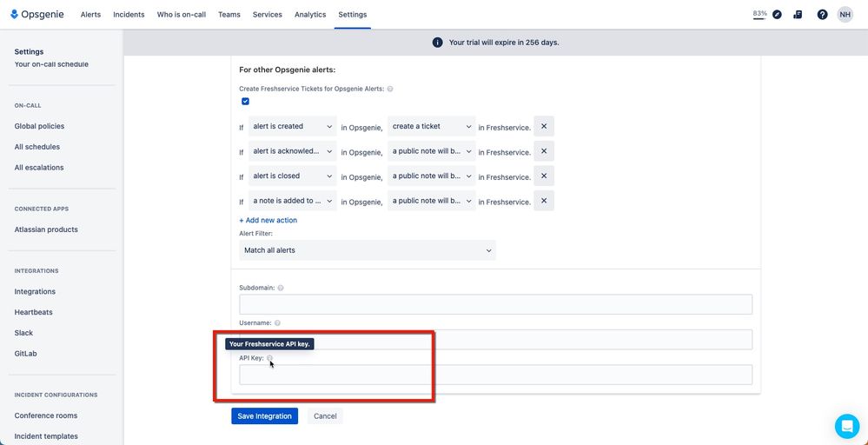Screen dimensions: 868x445
Task: Uncheck Create Freshservice Tickets checkbox
Action: (245, 102)
